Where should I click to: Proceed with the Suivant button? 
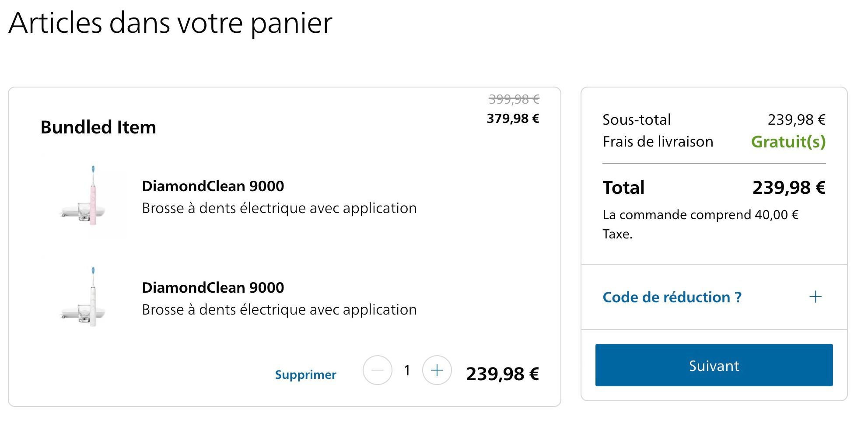[714, 365]
